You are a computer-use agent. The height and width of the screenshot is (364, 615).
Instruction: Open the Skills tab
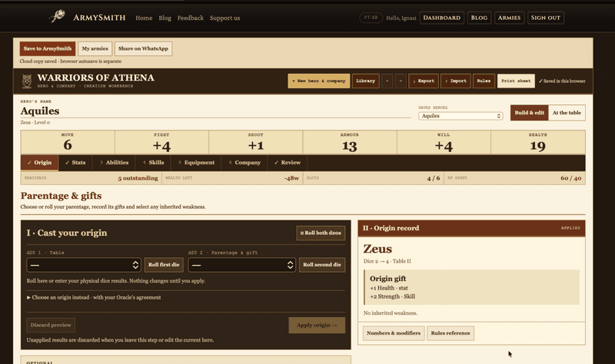tap(153, 163)
